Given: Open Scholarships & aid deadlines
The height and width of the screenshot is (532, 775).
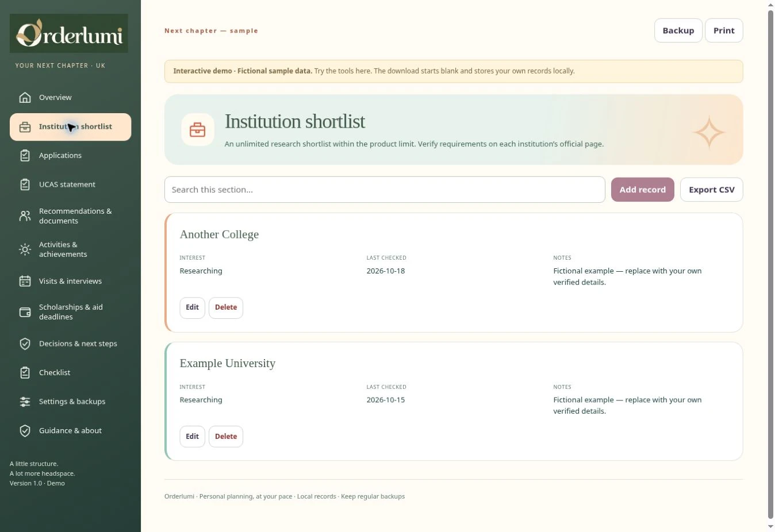Looking at the screenshot, I should (70, 312).
